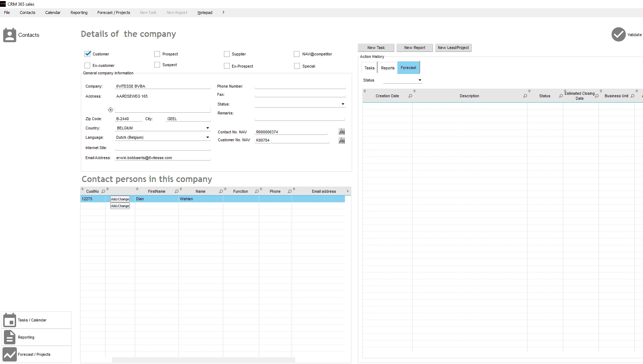This screenshot has width=643, height=364.
Task: Click the Remarks input field
Action: pyautogui.click(x=300, y=118)
